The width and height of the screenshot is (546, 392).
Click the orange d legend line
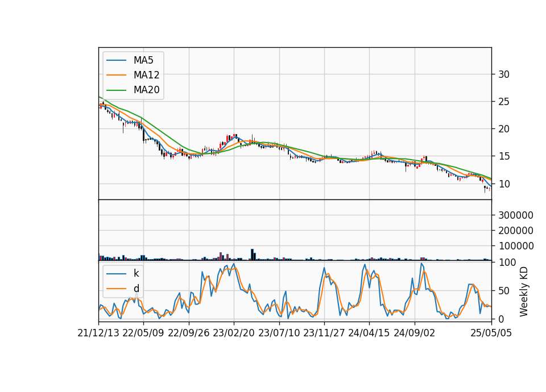click(116, 289)
